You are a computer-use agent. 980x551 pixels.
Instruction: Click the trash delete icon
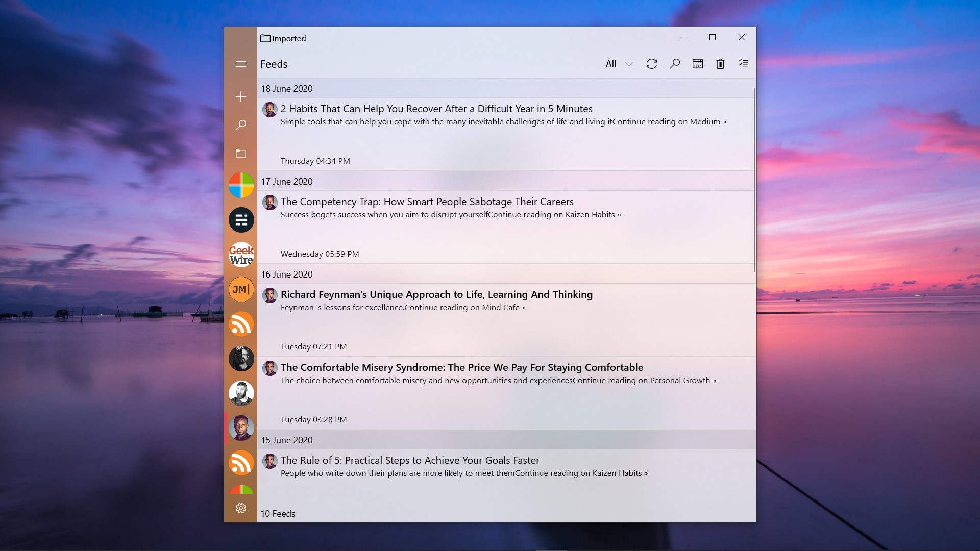pos(720,64)
